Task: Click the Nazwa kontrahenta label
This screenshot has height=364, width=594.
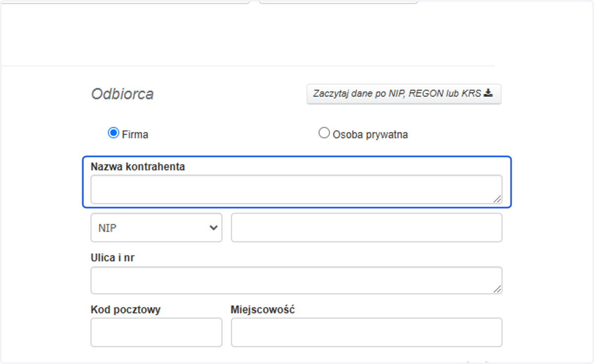Action: pos(138,167)
